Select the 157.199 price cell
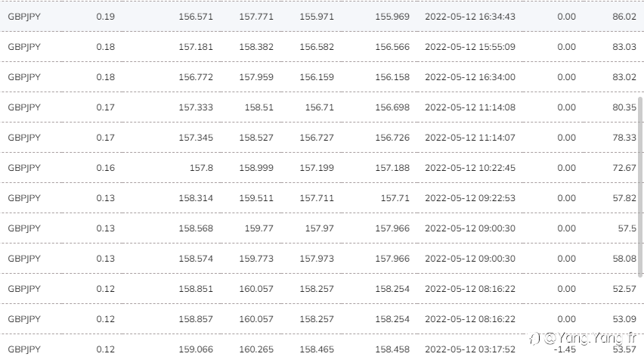644x363 pixels. [317, 168]
